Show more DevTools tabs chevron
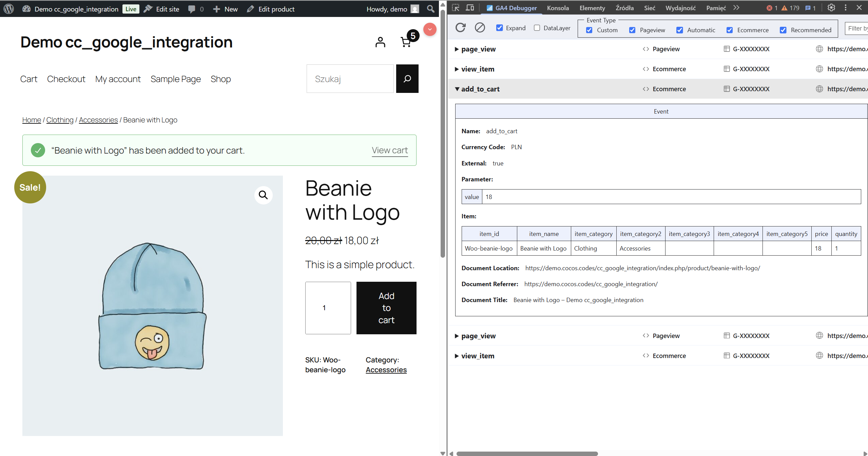Screen dimensions: 868x456 point(736,7)
